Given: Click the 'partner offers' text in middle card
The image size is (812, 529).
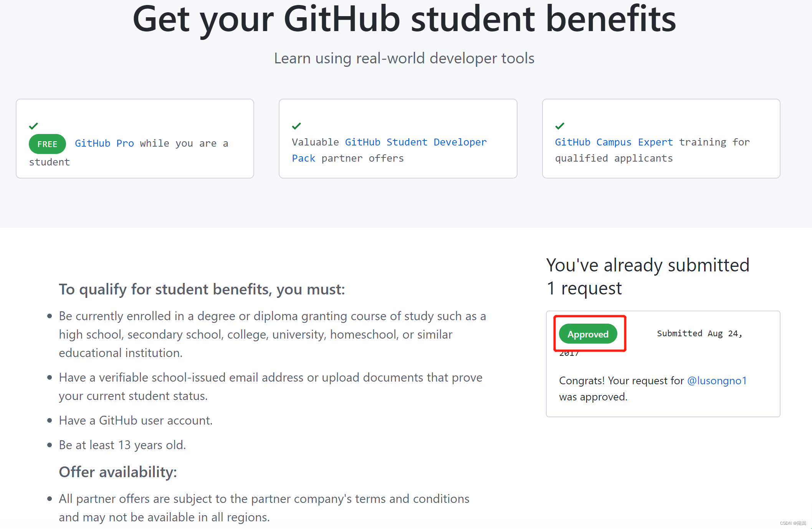Looking at the screenshot, I should coord(362,159).
